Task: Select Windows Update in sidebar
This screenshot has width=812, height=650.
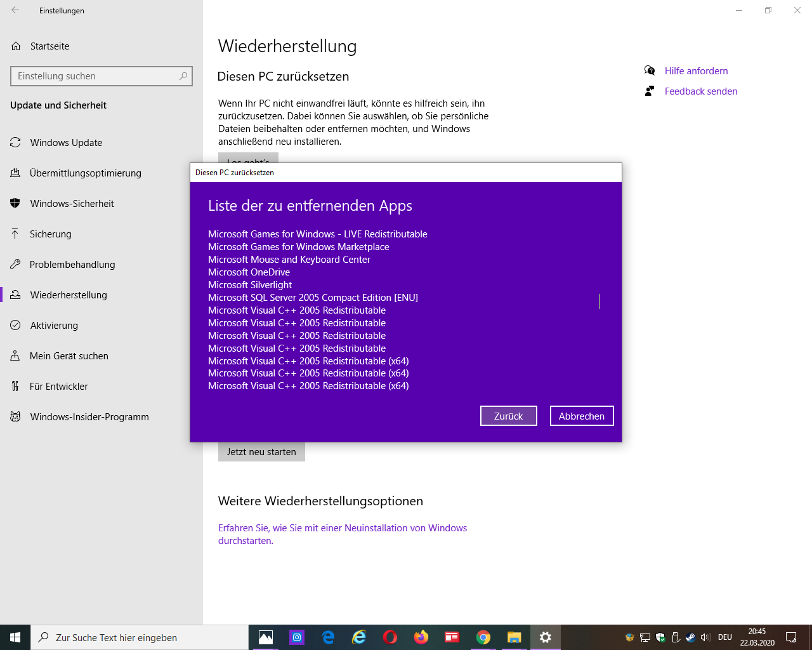Action: click(x=101, y=143)
